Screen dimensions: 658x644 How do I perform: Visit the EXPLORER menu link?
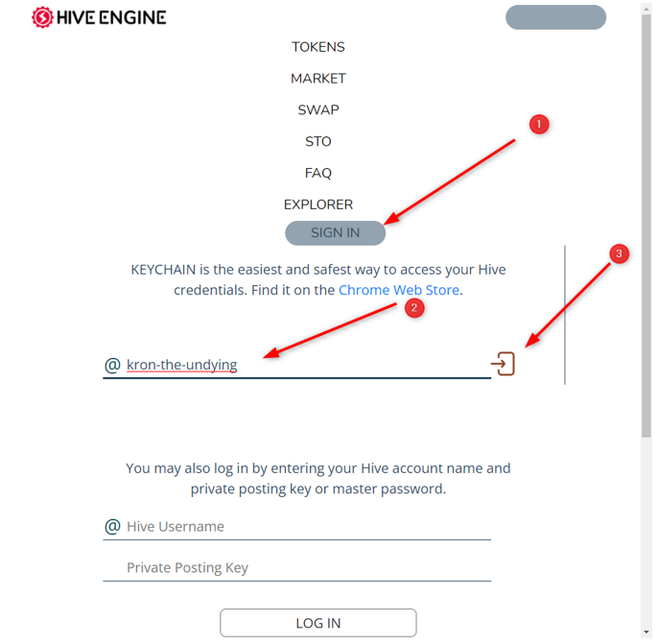(318, 204)
